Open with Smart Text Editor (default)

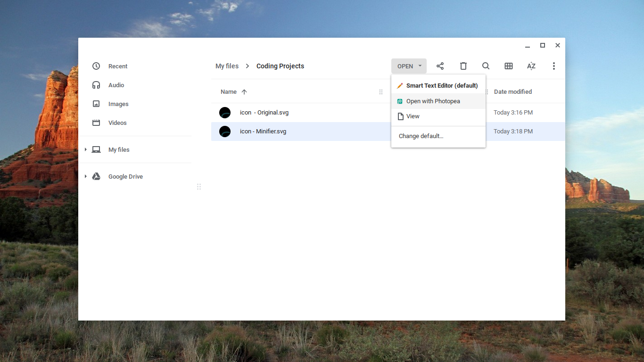[441, 85]
